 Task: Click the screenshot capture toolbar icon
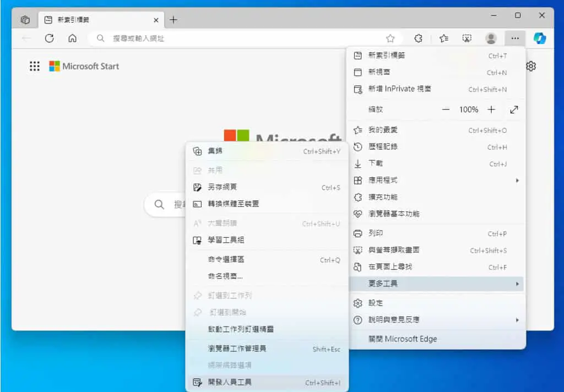click(x=467, y=38)
